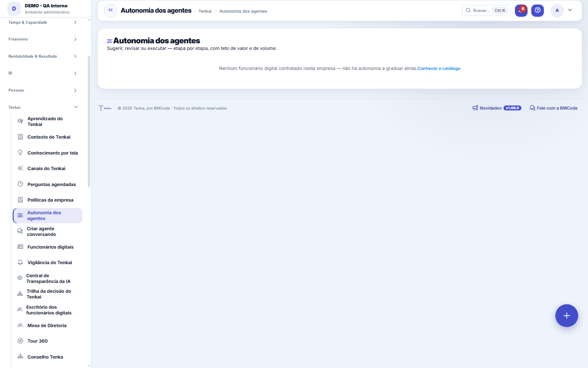This screenshot has height=368, width=588.
Task: Click the v1.69.0 version badge
Action: tap(512, 108)
